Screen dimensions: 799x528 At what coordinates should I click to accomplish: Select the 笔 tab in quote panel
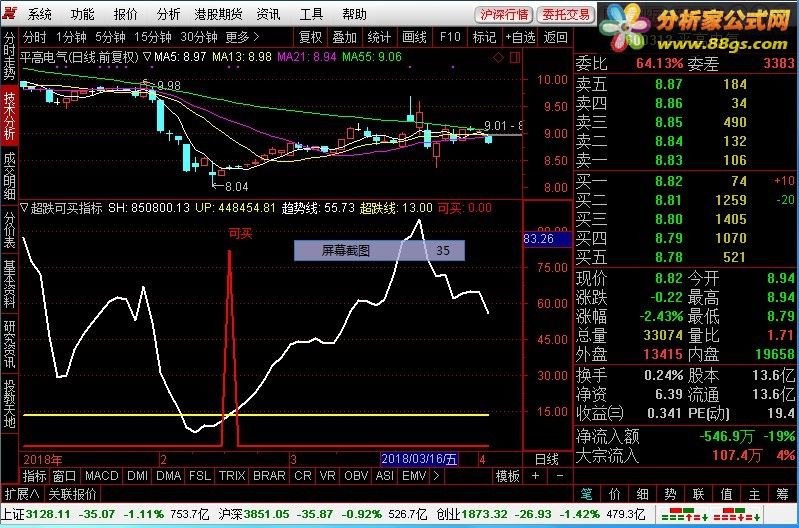click(587, 494)
